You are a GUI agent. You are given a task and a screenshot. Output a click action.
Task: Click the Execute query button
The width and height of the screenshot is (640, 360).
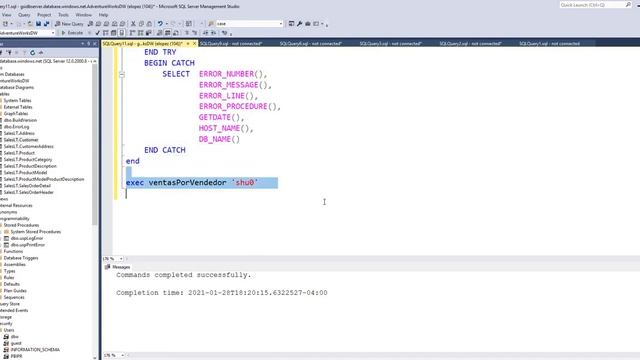(72, 33)
